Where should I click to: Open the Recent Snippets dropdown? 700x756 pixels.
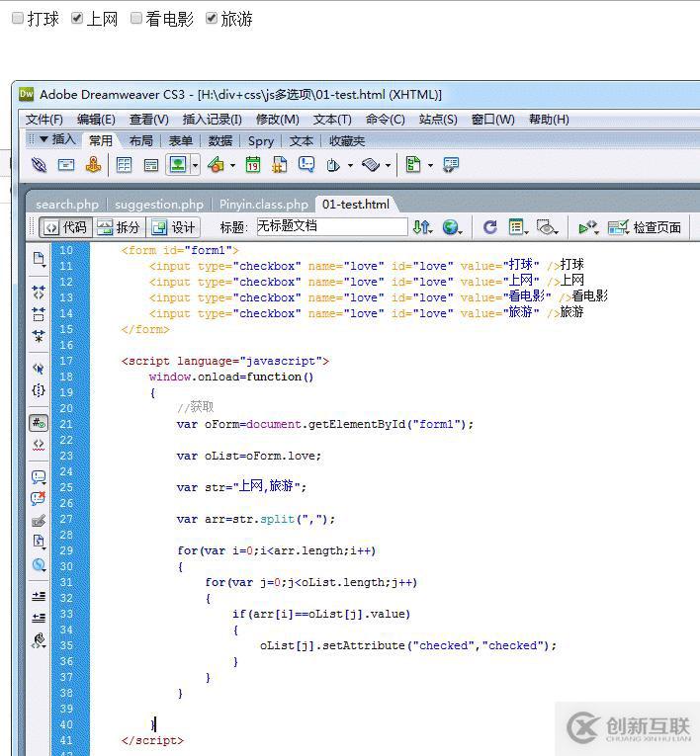point(39,542)
